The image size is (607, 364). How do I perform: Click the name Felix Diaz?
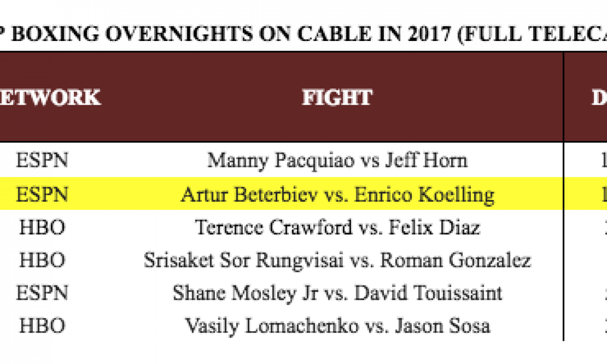click(434, 228)
